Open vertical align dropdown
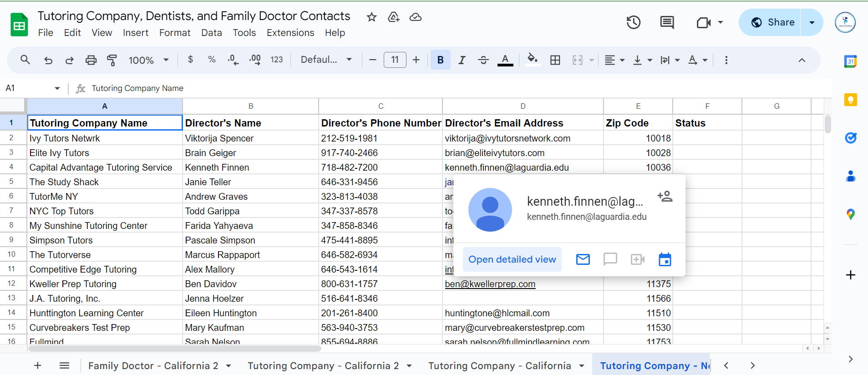The image size is (868, 375). 643,60
